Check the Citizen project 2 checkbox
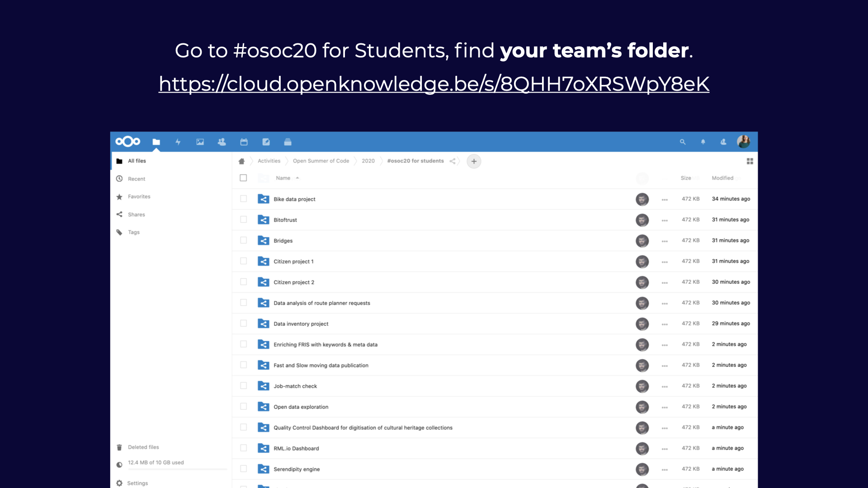868x488 pixels. point(243,282)
